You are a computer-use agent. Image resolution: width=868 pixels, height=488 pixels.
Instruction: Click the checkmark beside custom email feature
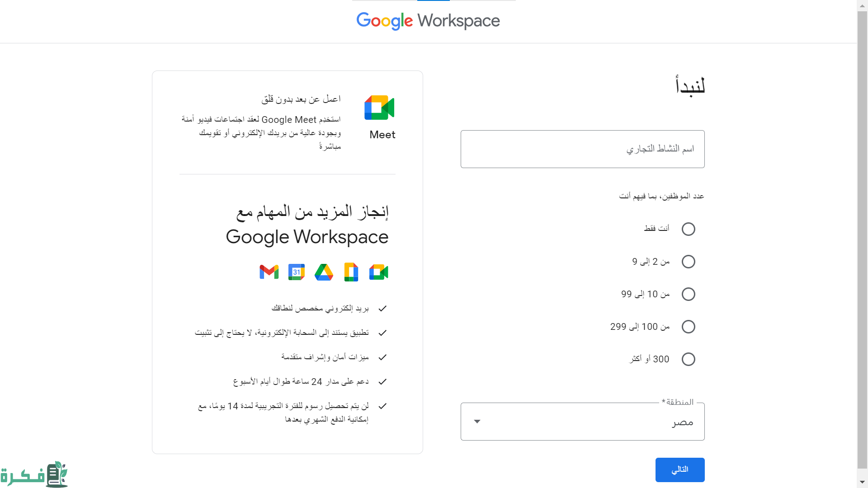point(382,309)
